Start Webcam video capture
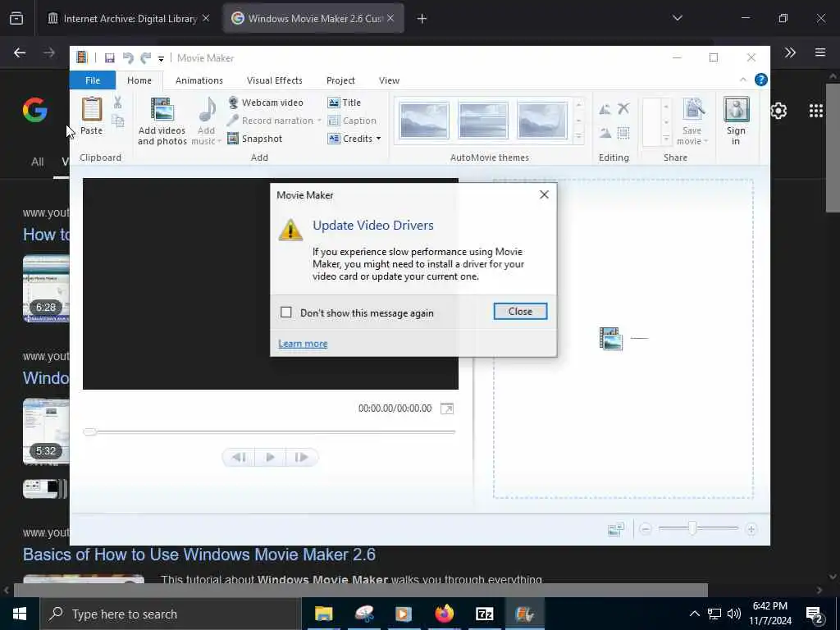Screen dimensions: 840x630 click(266, 103)
